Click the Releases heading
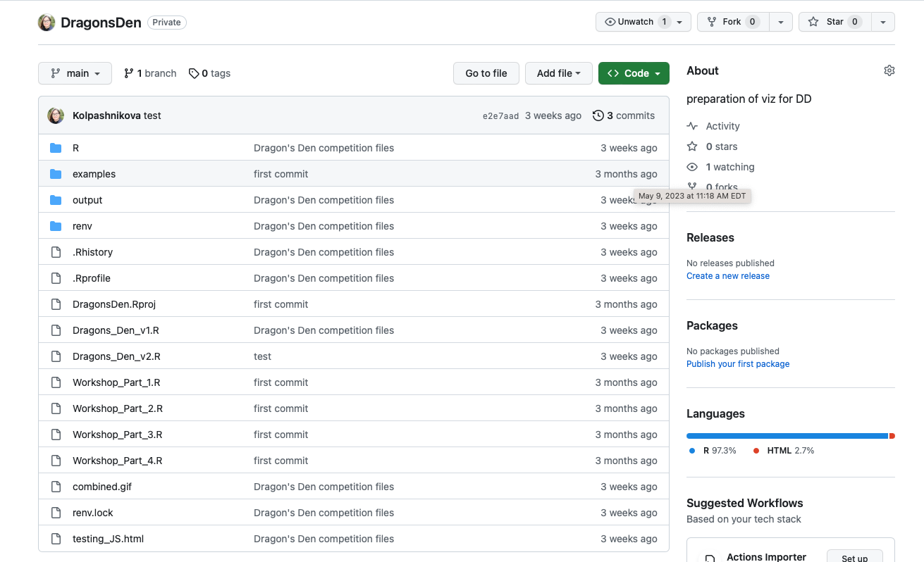 pyautogui.click(x=710, y=237)
